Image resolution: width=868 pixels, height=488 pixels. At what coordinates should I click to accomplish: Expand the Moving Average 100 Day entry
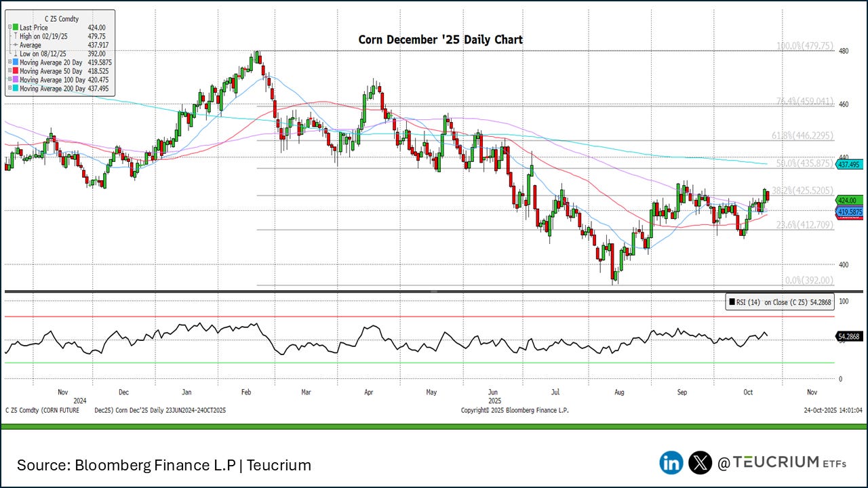9,79
